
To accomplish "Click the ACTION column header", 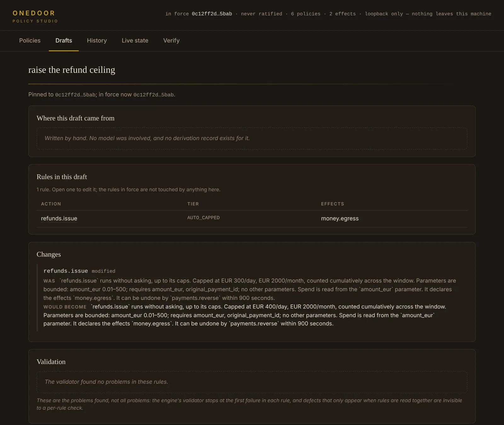I will click(51, 204).
